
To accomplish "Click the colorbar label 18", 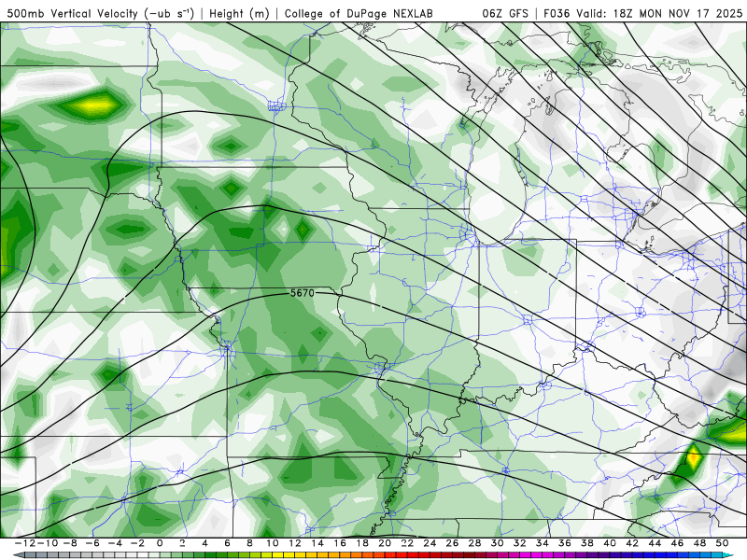I will (x=362, y=543).
